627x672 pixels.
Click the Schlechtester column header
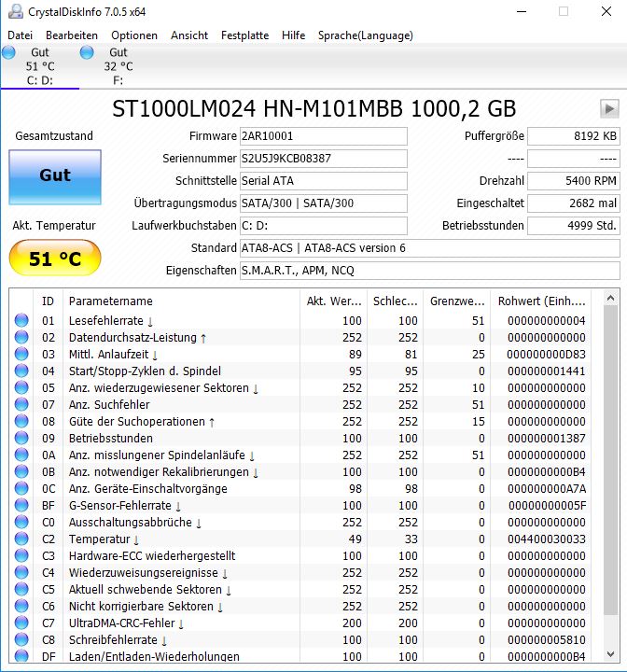[x=396, y=301]
